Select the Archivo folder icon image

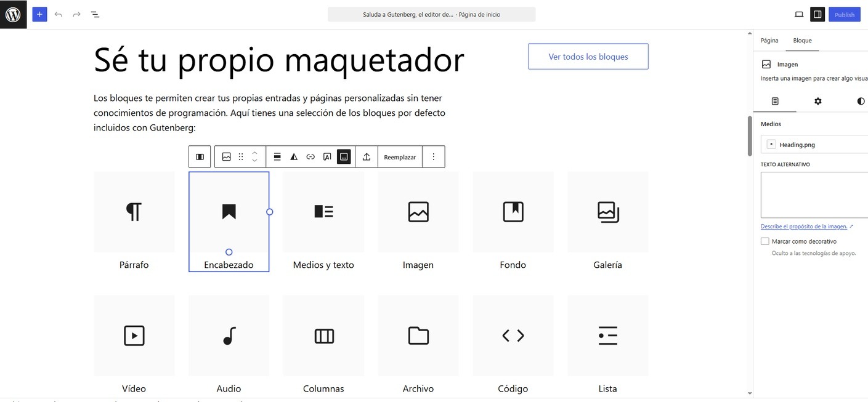pos(418,336)
